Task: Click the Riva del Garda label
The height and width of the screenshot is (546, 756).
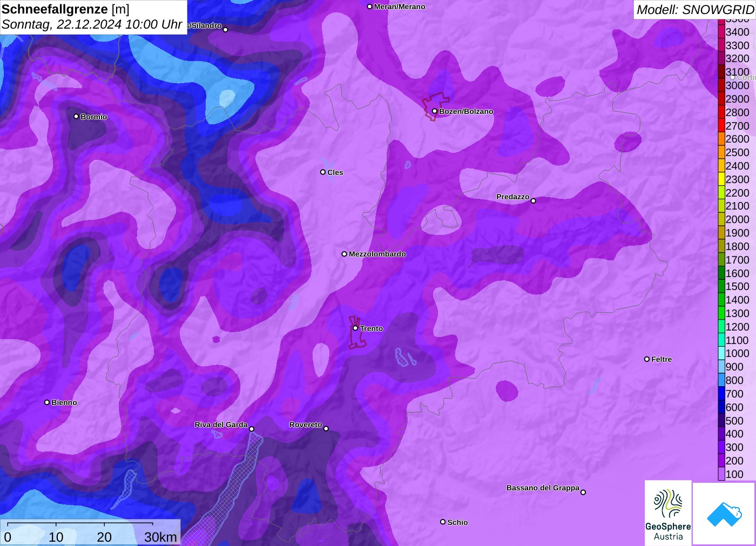Action: click(x=221, y=425)
